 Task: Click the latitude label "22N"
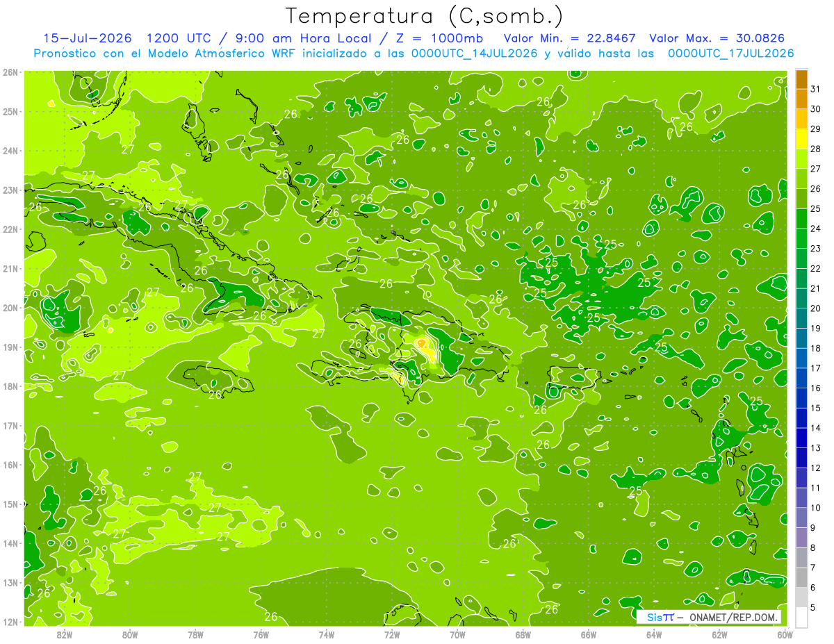[10, 229]
